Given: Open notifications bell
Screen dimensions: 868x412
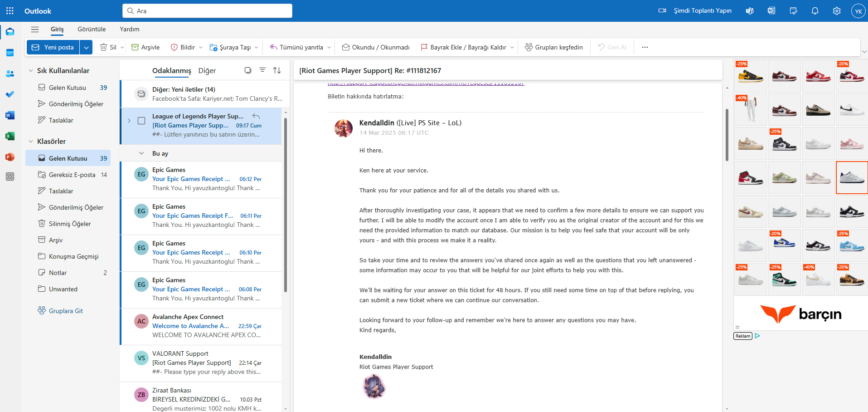Looking at the screenshot, I should [815, 11].
